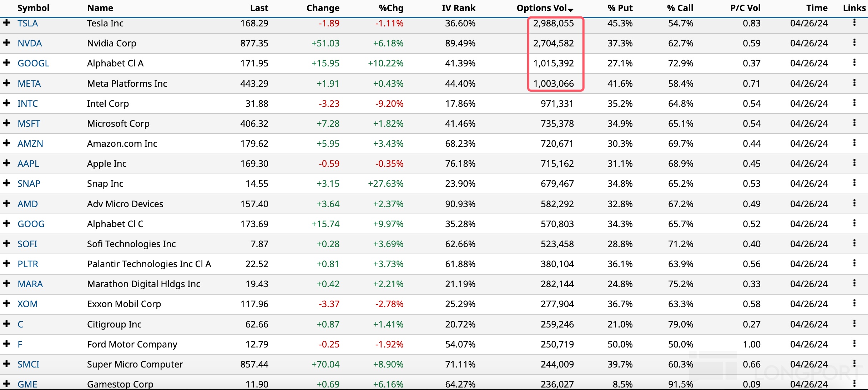Open the SOFI ticker link

[x=27, y=244]
